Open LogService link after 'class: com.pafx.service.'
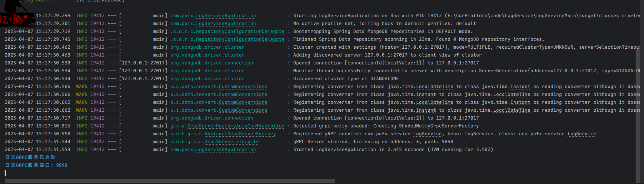Screen dimensions: 644x184 (x=581, y=134)
